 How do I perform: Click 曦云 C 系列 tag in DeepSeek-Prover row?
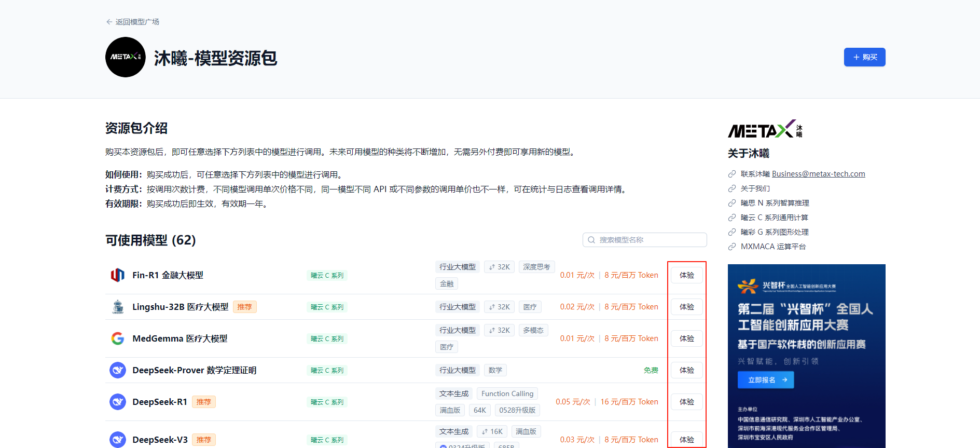(327, 371)
